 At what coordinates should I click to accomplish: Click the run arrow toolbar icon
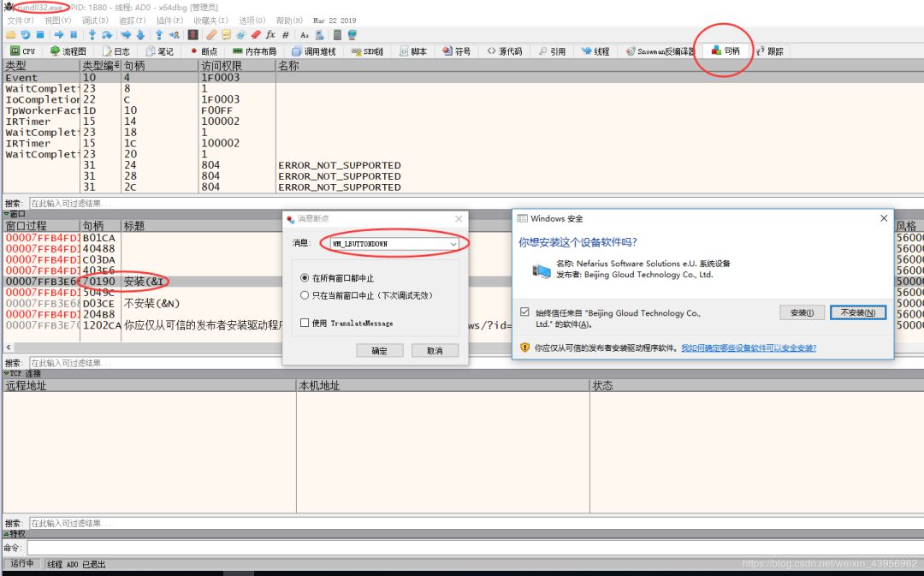59,35
